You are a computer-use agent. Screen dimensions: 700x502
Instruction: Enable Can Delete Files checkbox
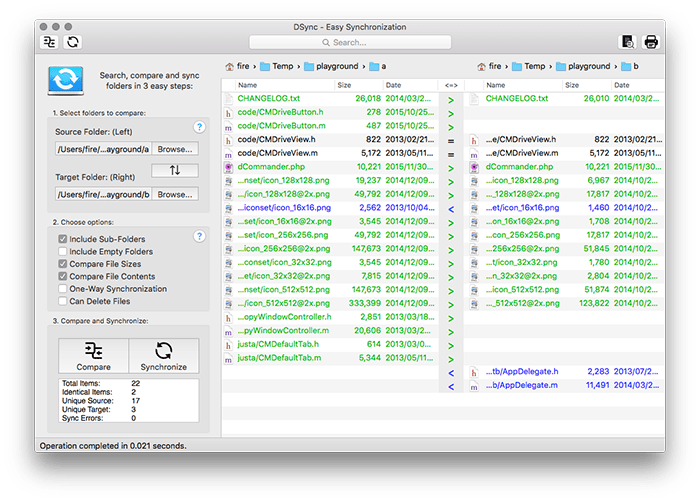click(62, 301)
